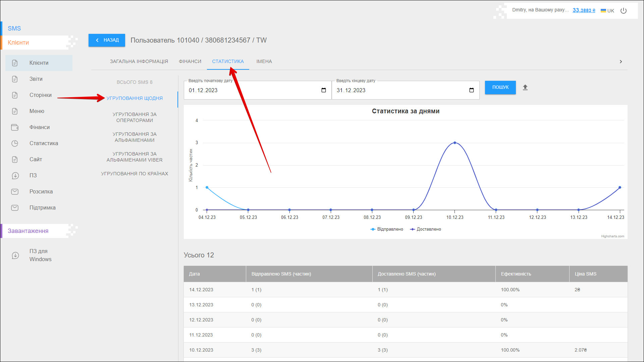Click ПЗ для Windows download icon

tap(15, 255)
